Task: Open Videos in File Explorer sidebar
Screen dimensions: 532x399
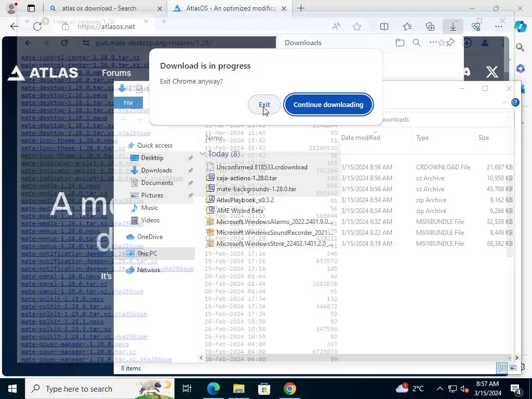Action: 150,220
